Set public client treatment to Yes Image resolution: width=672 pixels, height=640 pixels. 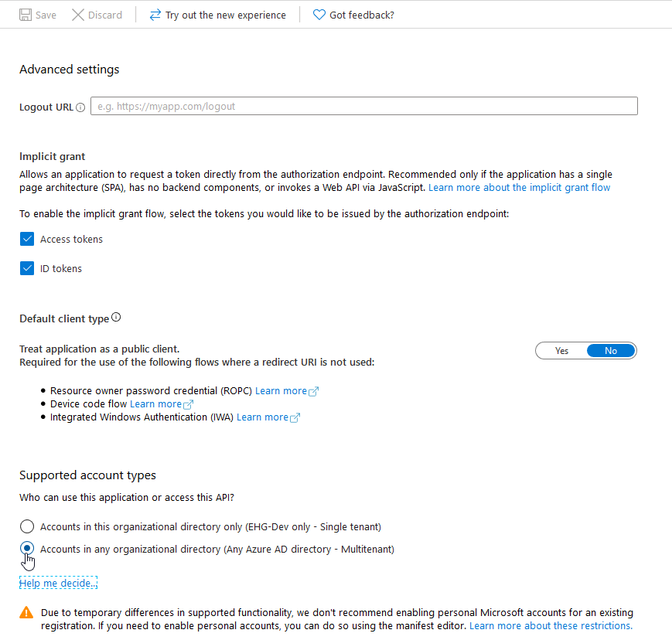pyautogui.click(x=561, y=350)
